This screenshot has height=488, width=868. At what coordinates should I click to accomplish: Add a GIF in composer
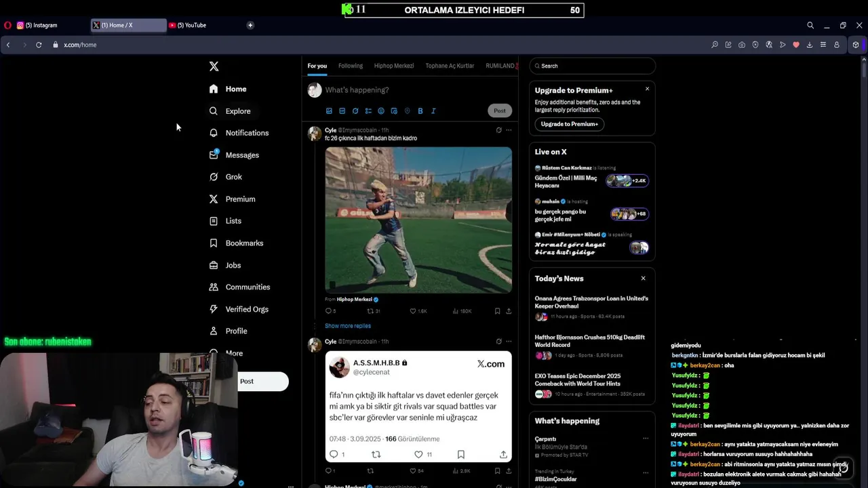342,111
